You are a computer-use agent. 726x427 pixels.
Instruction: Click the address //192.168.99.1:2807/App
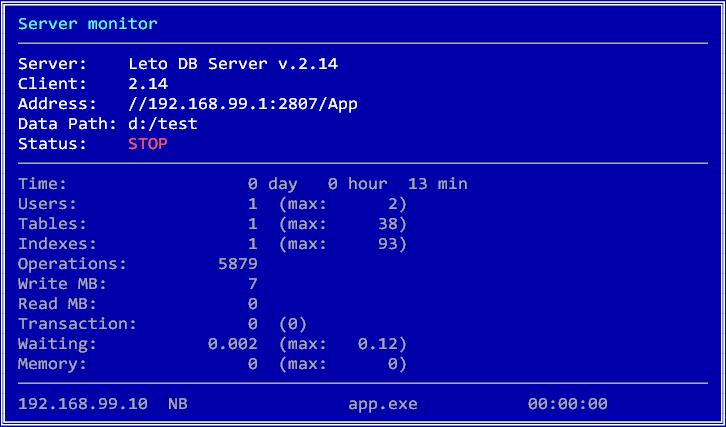click(x=242, y=104)
